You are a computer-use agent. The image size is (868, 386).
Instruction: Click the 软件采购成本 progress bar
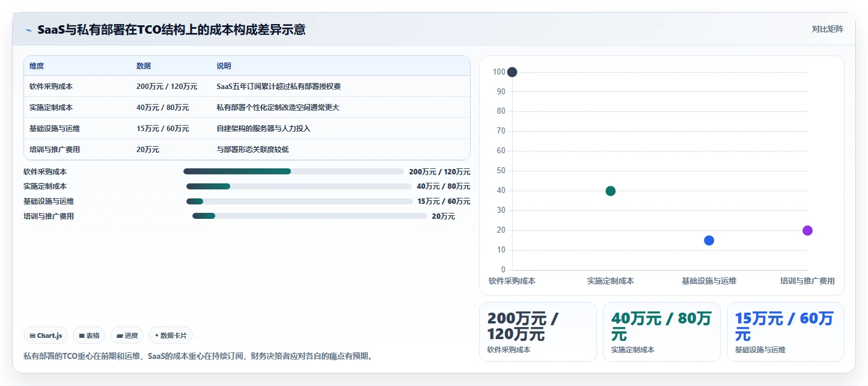pos(293,171)
